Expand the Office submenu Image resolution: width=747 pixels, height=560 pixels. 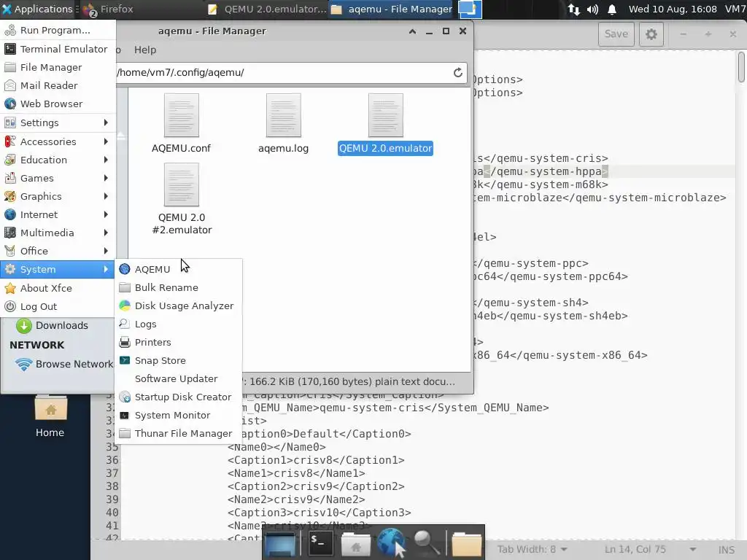coord(58,251)
